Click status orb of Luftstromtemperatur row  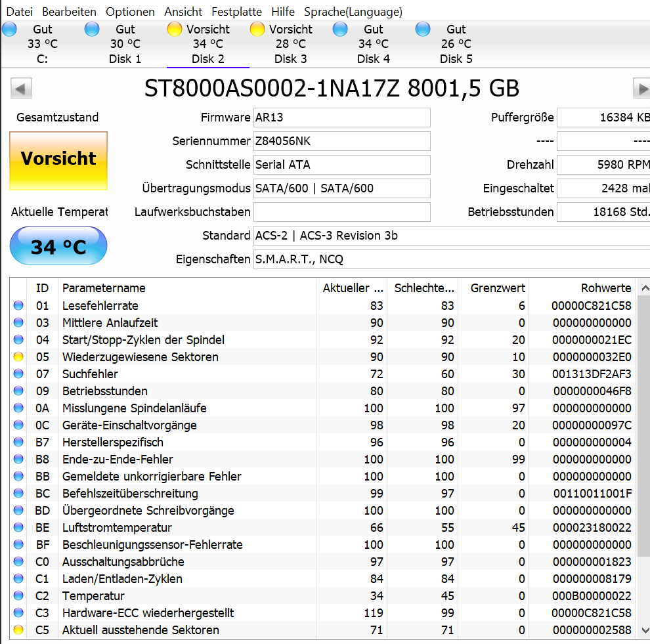(x=18, y=527)
